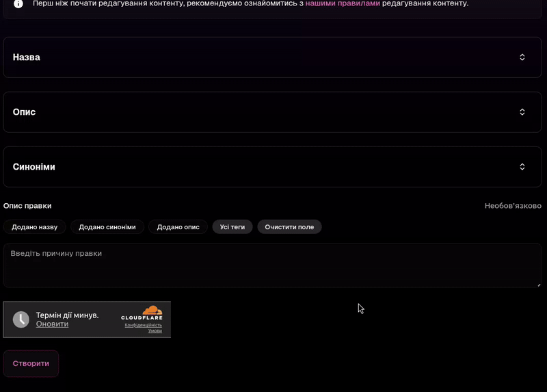The height and width of the screenshot is (392, 547).
Task: Click the clock icon in the Cloudflare widget
Action: 21,319
